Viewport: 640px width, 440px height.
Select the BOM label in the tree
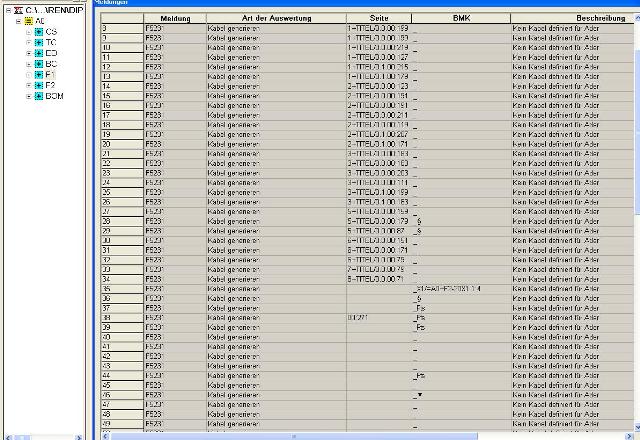pos(54,96)
